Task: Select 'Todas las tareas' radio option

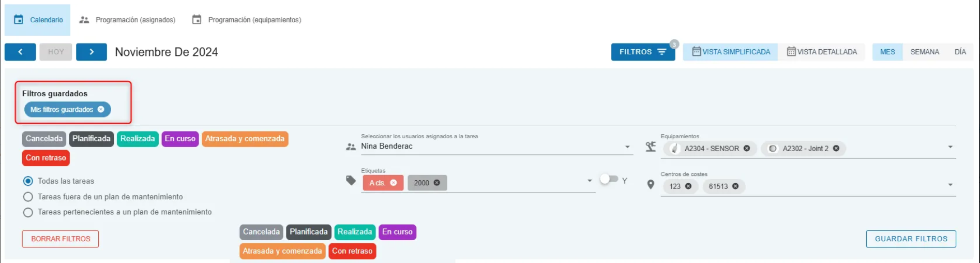Action: 28,181
